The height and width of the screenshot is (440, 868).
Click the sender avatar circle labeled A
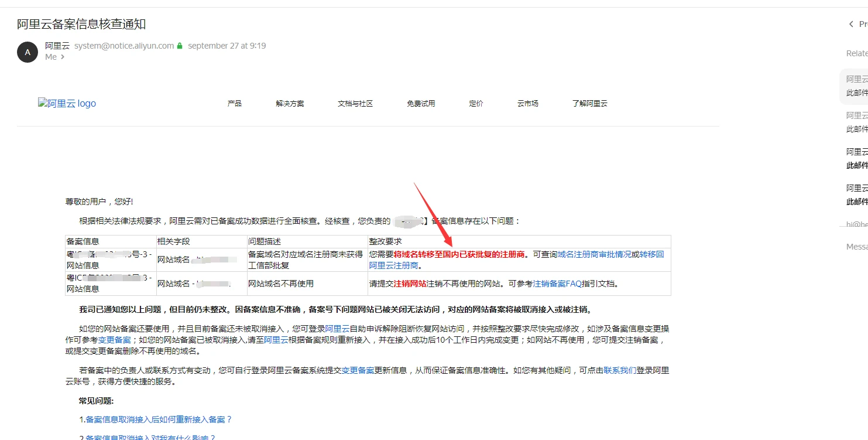(x=28, y=52)
